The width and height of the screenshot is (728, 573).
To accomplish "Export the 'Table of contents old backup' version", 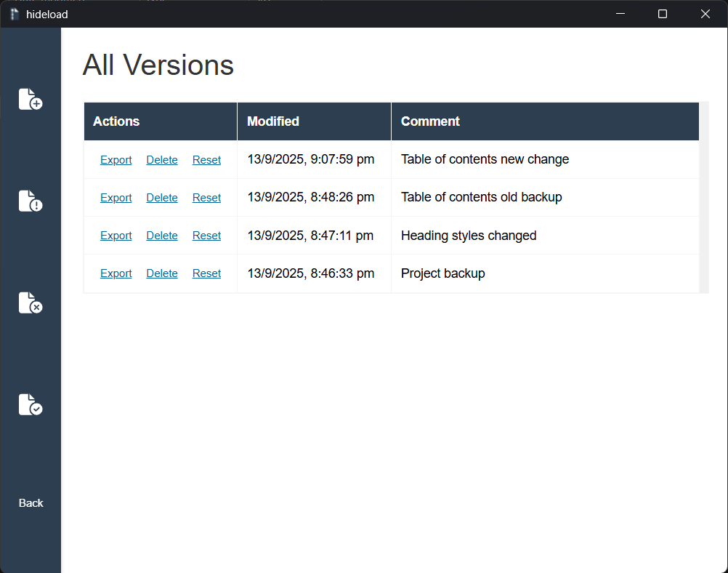I will point(116,198).
